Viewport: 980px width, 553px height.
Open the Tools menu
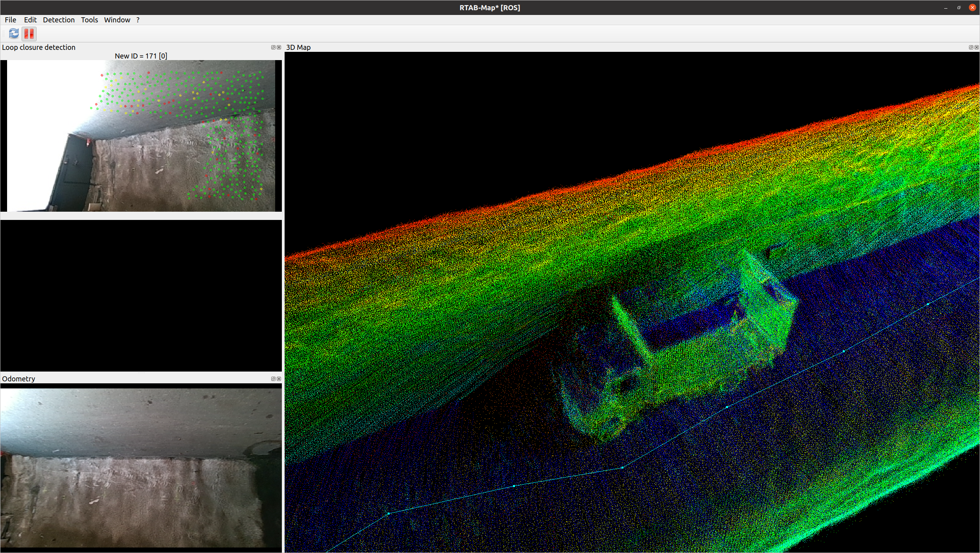coord(89,20)
